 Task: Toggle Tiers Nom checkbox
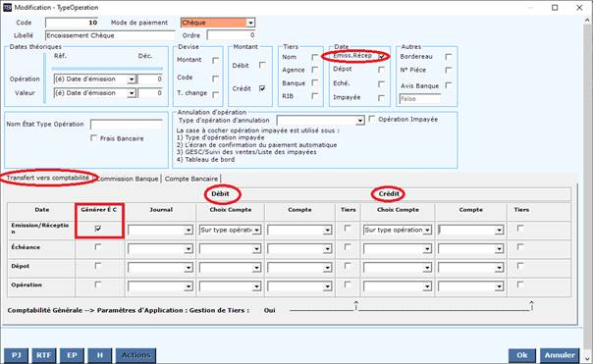click(x=314, y=57)
